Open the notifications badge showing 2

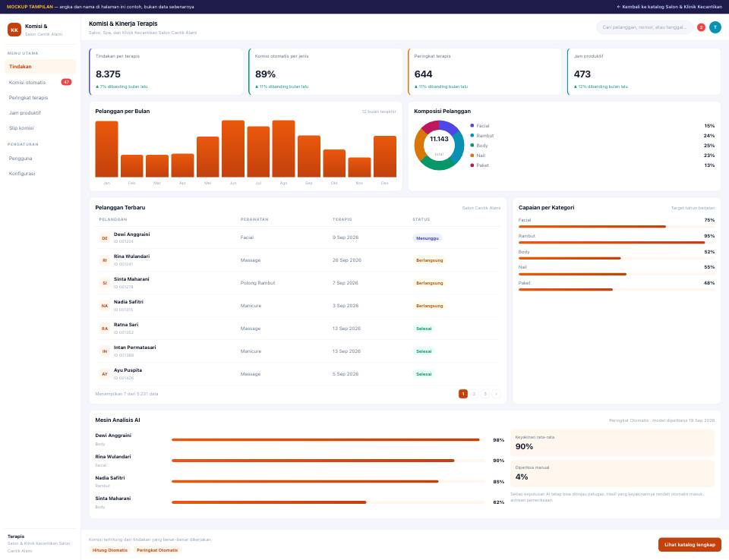tap(701, 27)
